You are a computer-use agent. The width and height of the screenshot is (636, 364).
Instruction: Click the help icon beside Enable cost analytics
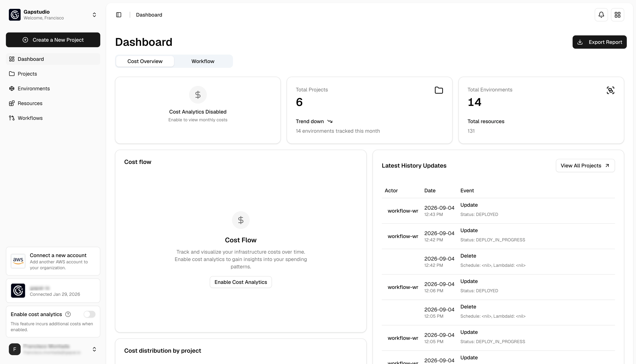point(68,314)
